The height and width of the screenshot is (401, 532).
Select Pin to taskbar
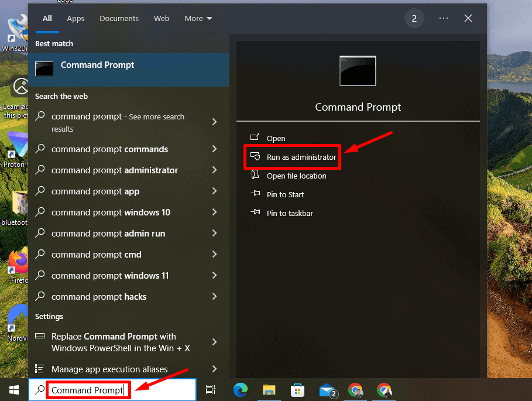290,213
